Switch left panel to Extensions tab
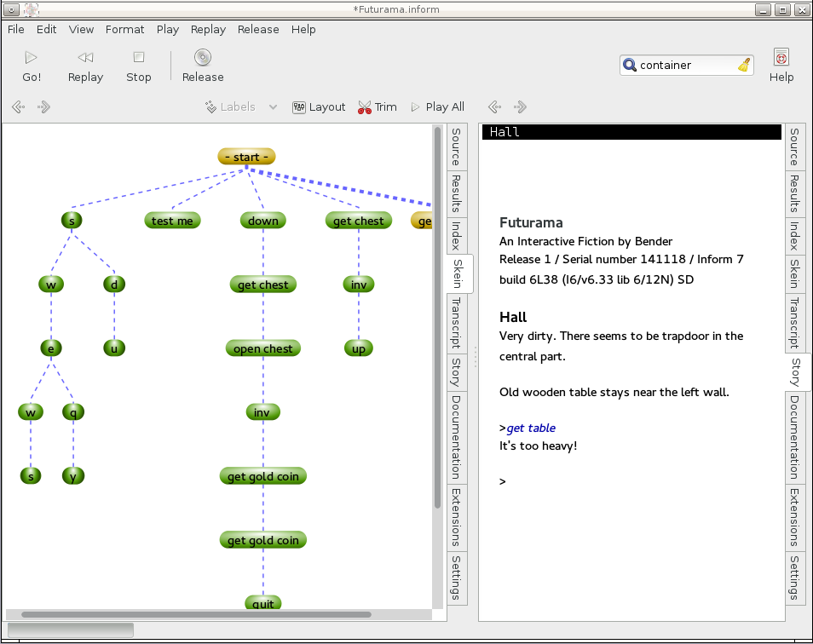The image size is (813, 644). (456, 517)
